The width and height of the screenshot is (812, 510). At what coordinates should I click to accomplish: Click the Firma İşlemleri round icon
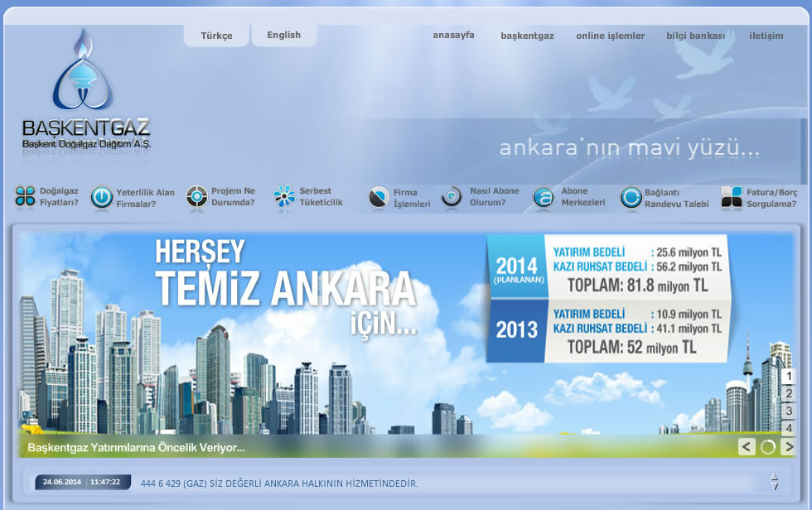pyautogui.click(x=379, y=197)
